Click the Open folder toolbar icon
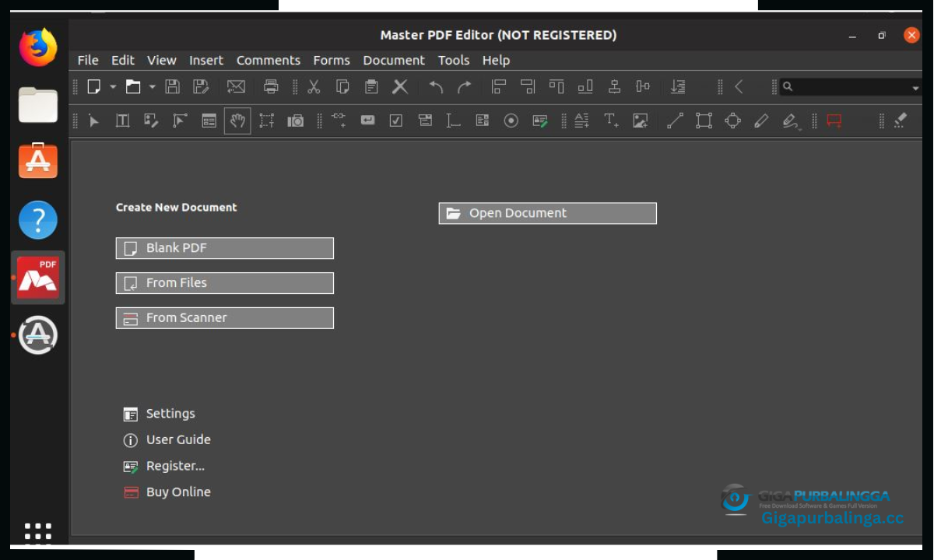The image size is (934, 560). 133,86
